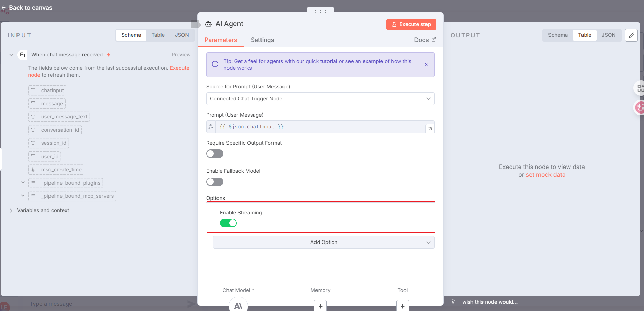
Task: Open the prompt field full-screen editor icon
Action: (x=430, y=128)
